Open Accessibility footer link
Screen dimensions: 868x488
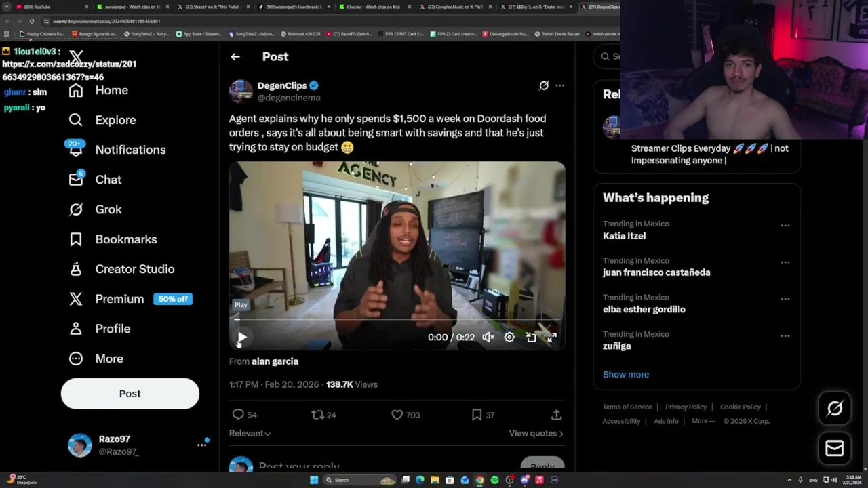click(621, 421)
